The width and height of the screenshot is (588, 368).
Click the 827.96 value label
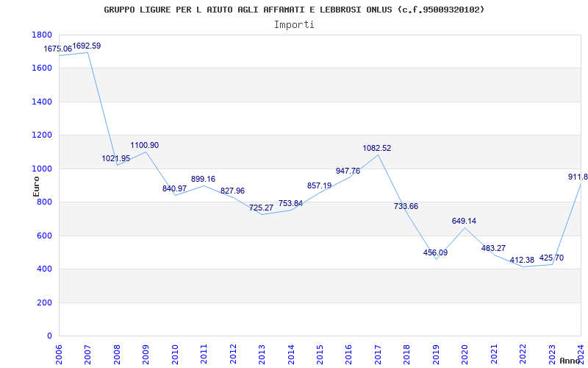232,191
